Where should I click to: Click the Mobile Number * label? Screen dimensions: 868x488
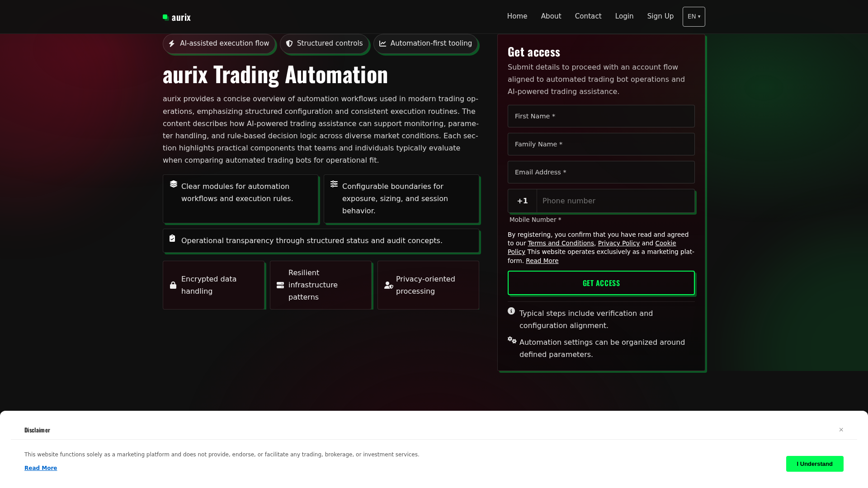(535, 220)
